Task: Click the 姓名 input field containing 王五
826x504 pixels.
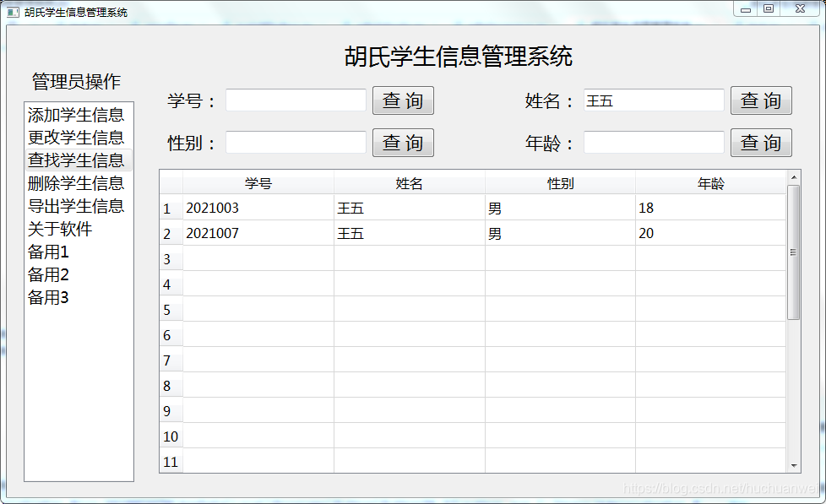Action: (654, 100)
